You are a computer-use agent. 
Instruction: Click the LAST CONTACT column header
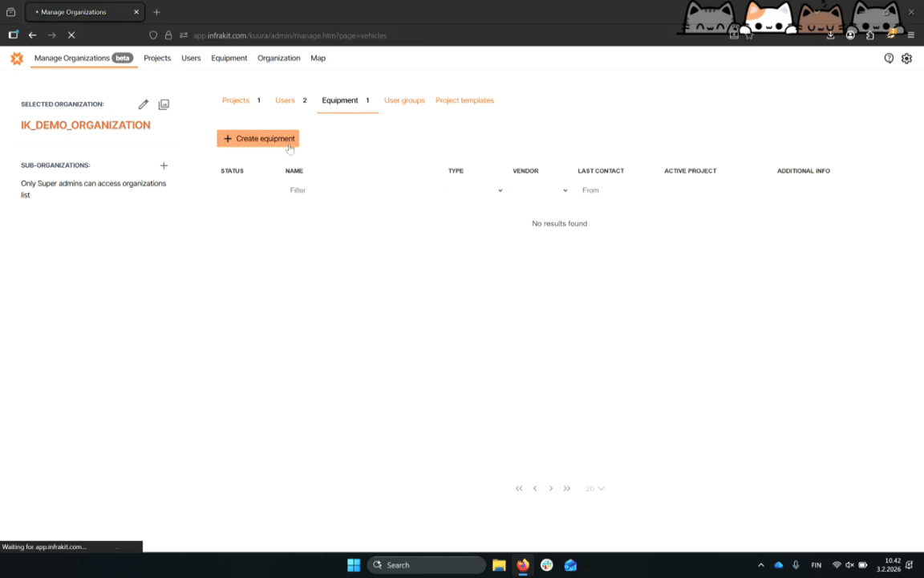(601, 171)
